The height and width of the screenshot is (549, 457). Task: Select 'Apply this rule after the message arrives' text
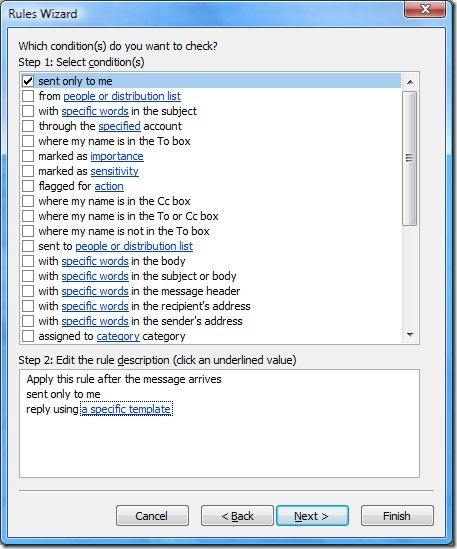point(124,379)
